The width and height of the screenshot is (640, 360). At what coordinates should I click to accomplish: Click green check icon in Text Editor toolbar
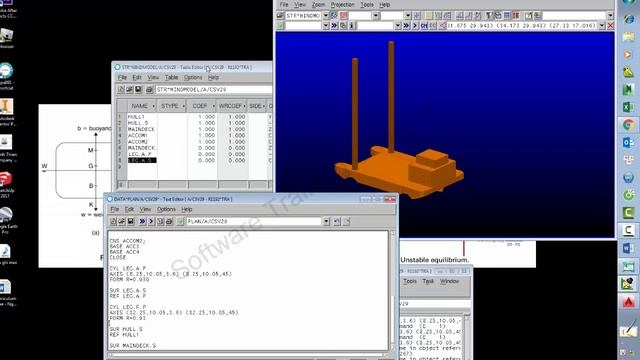(180, 221)
